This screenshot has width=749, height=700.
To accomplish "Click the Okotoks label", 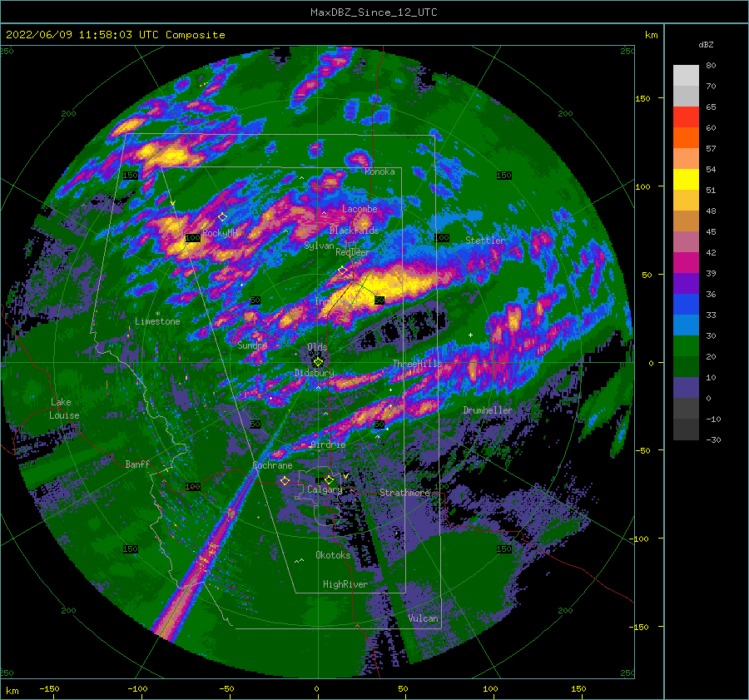I will click(x=333, y=555).
